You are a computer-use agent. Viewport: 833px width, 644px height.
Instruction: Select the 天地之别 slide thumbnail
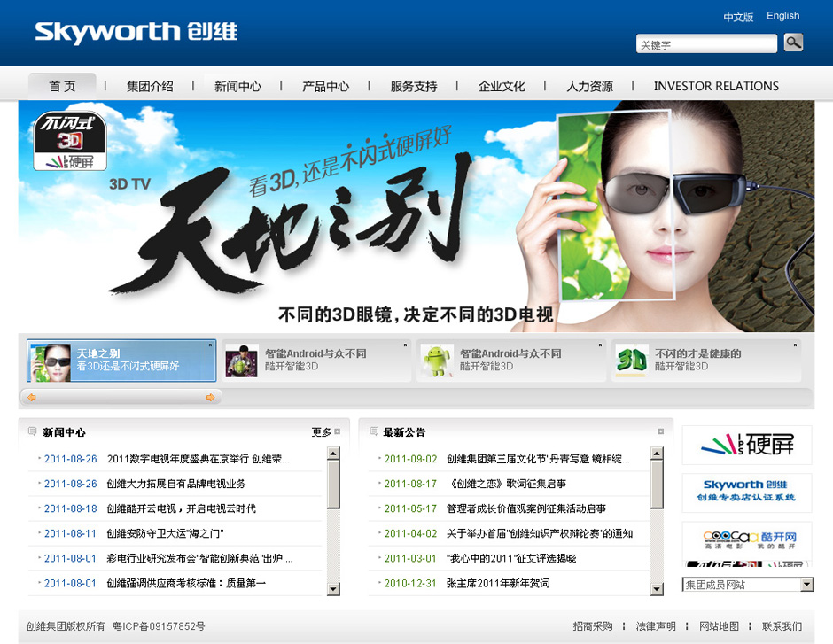click(x=121, y=361)
